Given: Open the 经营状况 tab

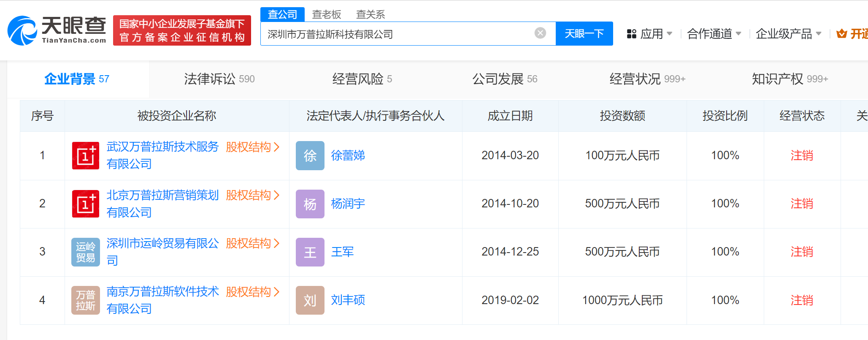Looking at the screenshot, I should click(647, 79).
